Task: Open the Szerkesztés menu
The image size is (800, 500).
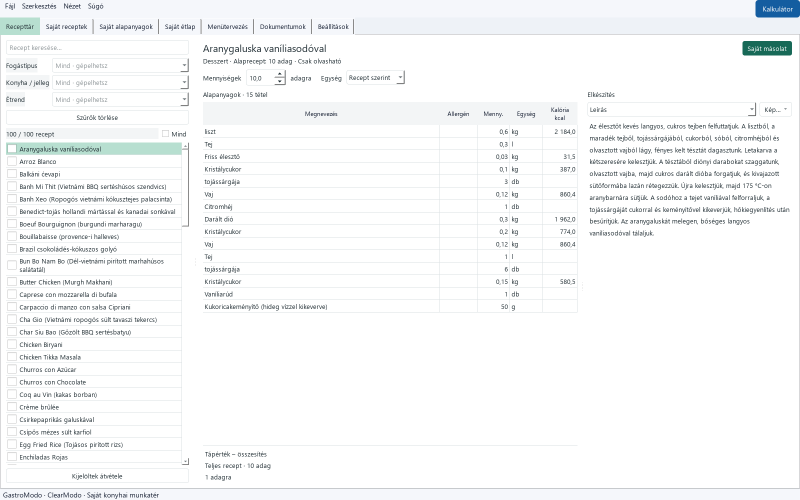Action: pos(39,6)
